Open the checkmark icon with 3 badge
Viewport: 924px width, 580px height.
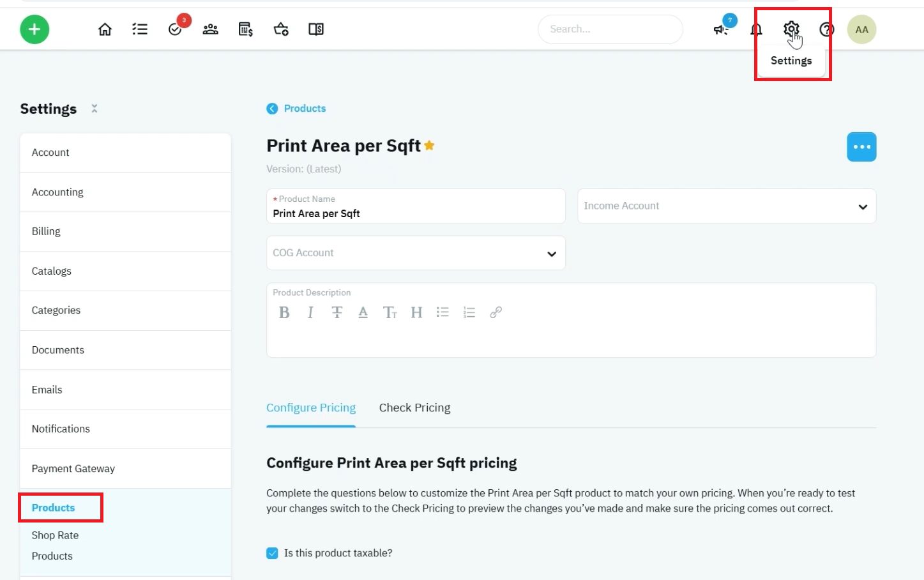pyautogui.click(x=175, y=29)
